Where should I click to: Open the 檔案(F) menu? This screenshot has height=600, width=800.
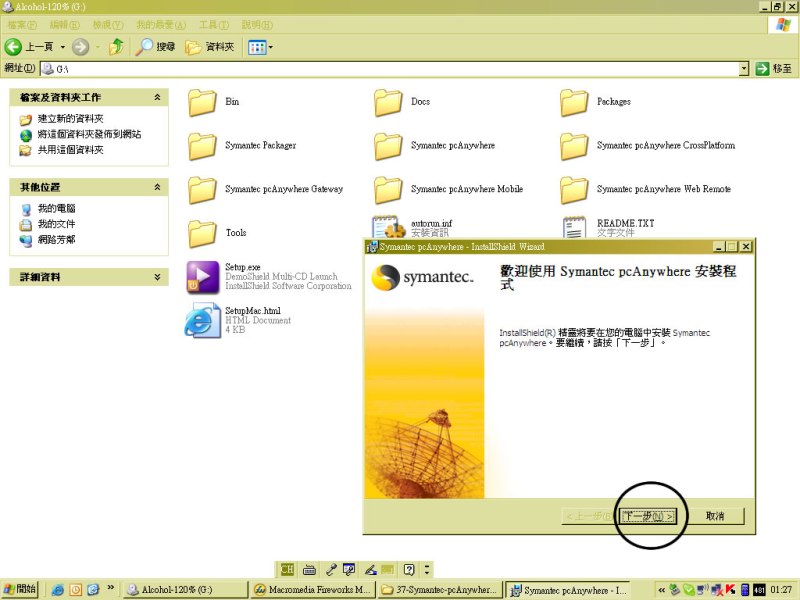coord(22,25)
